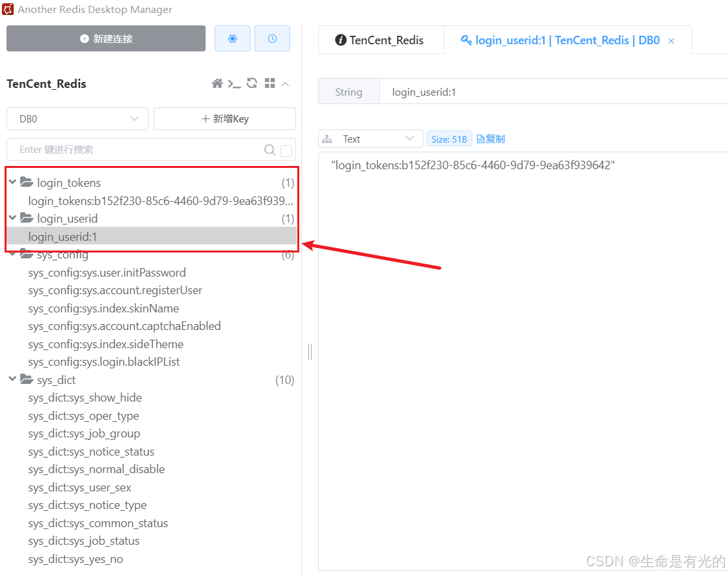Switch to the TenCent_Redis tab
Screen dimensions: 728x574
click(x=381, y=40)
